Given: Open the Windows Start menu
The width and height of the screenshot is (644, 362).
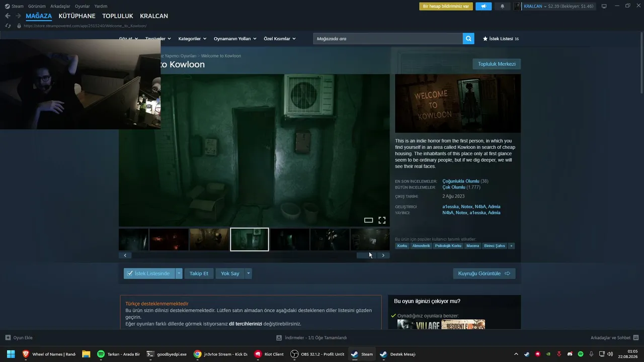Looking at the screenshot, I should pos(11,354).
